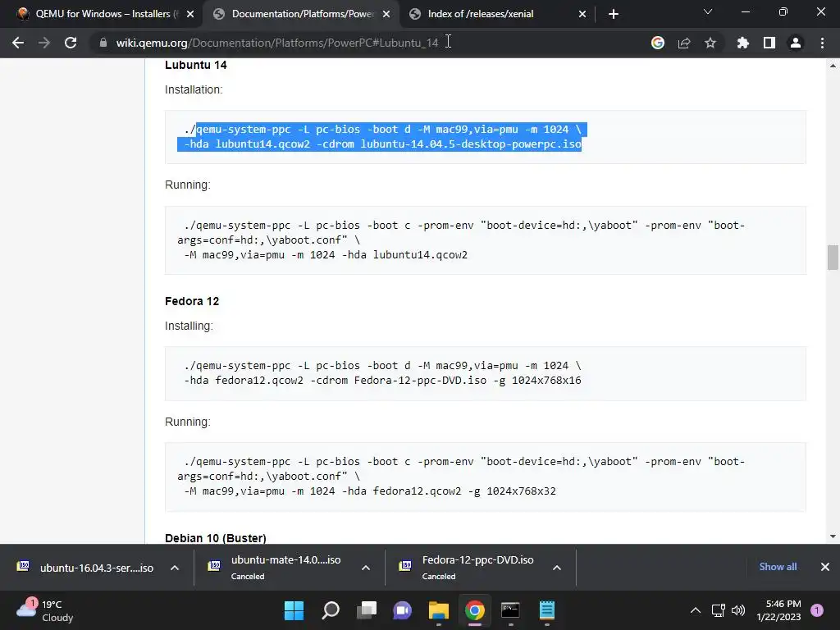Click the 'Installing:' label under Fedora 12
Screen dimensions: 840x630
[x=189, y=326]
